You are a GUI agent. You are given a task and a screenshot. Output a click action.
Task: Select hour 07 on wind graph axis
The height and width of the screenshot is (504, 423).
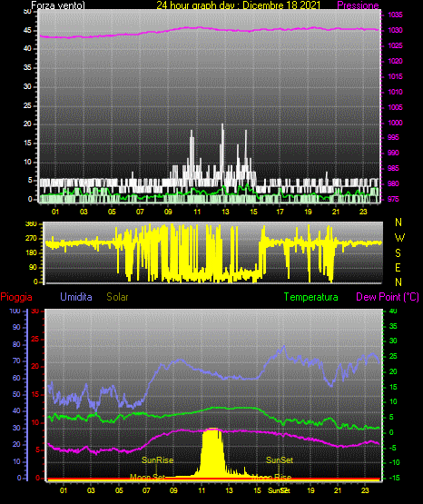(x=140, y=212)
